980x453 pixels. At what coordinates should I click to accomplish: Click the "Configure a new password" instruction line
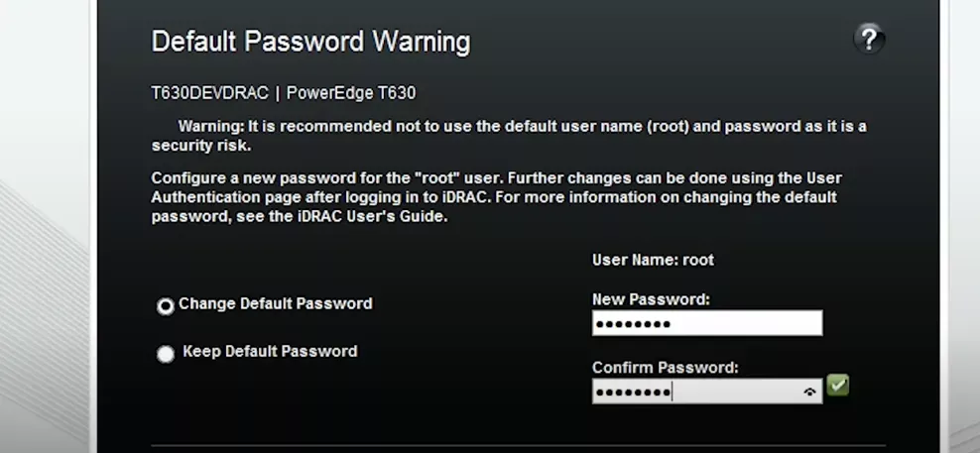496,178
